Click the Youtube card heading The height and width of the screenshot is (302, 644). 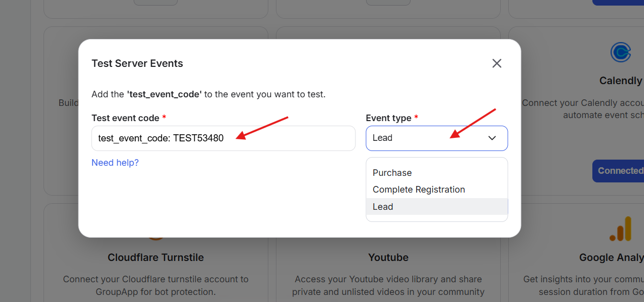(x=388, y=257)
